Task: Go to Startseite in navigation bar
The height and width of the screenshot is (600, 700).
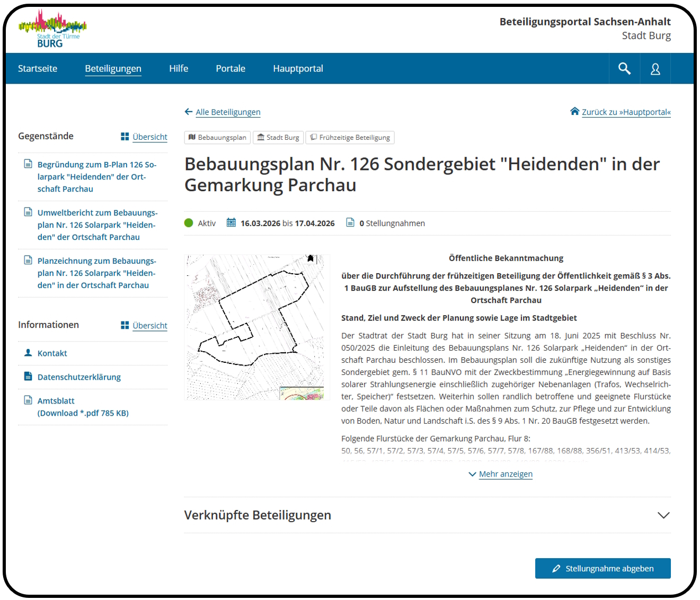Action: [x=38, y=69]
